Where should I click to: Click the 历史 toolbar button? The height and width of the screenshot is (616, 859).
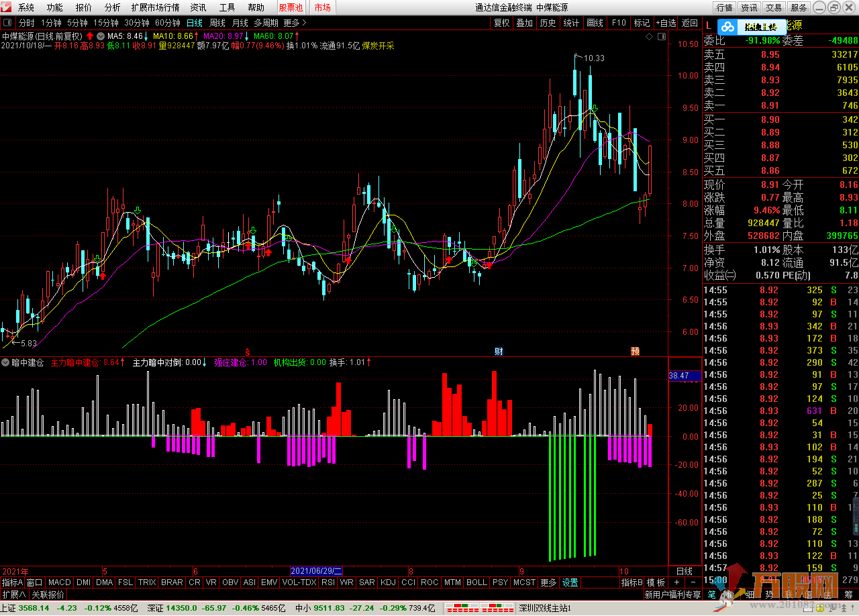pyautogui.click(x=548, y=23)
